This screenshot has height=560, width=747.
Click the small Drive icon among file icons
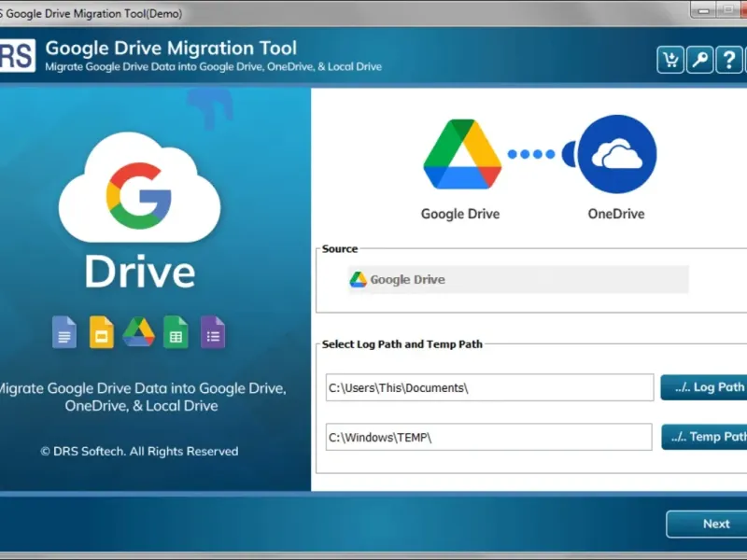click(x=138, y=332)
